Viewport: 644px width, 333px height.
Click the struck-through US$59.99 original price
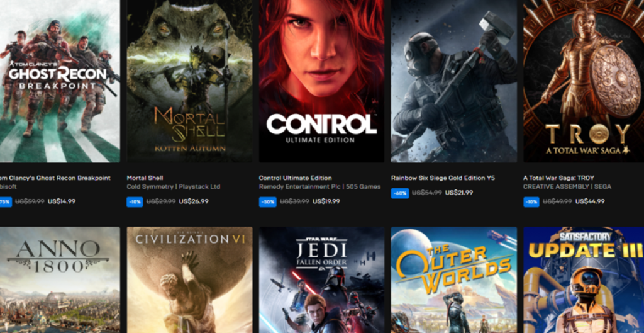coord(30,201)
